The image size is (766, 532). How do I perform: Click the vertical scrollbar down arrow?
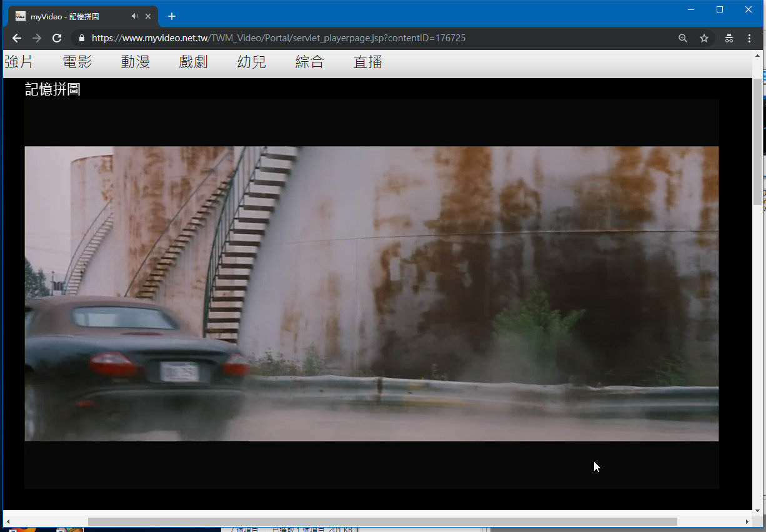click(758, 510)
